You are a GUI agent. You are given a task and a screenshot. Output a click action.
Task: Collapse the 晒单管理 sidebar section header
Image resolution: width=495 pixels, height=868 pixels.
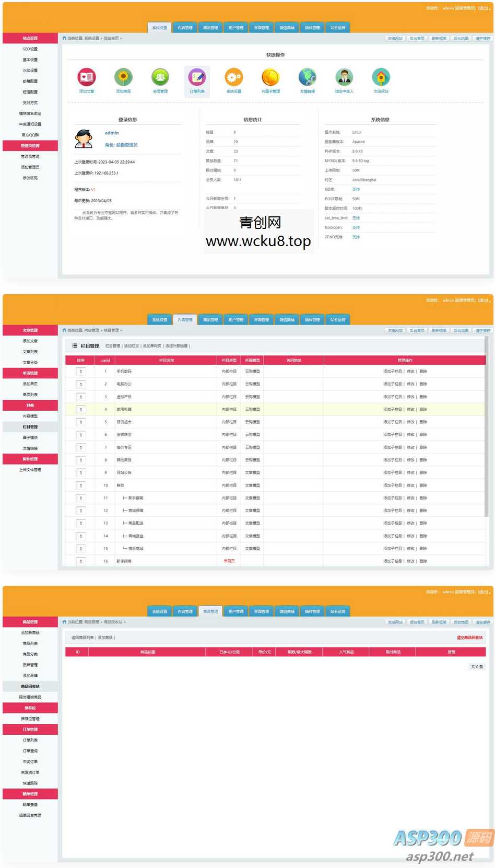(x=30, y=794)
